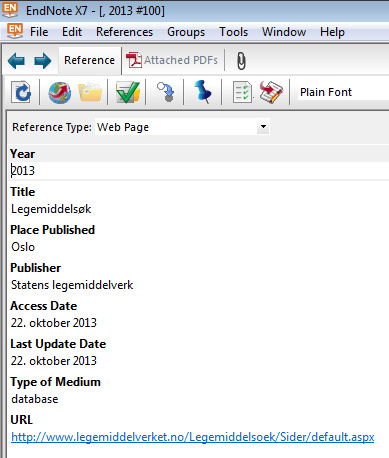This screenshot has width=389, height=458.
Task: Click the URL field label
Action: pos(22,420)
